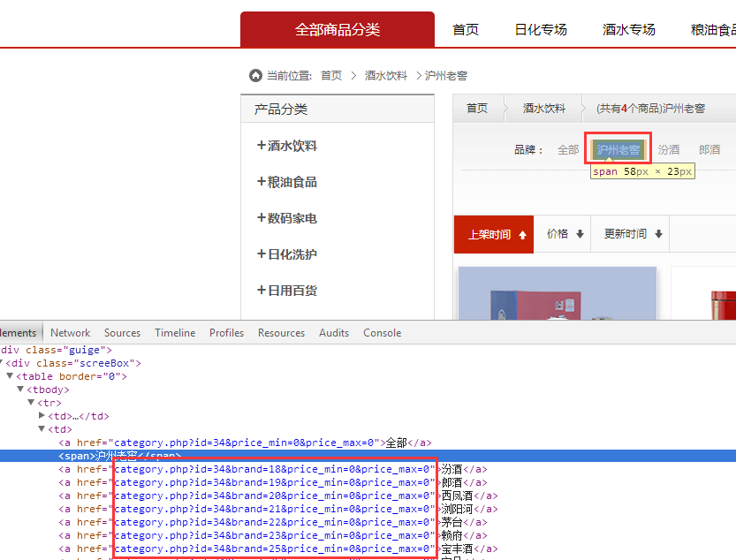Switch to the Network tab in DevTools

[x=70, y=333]
